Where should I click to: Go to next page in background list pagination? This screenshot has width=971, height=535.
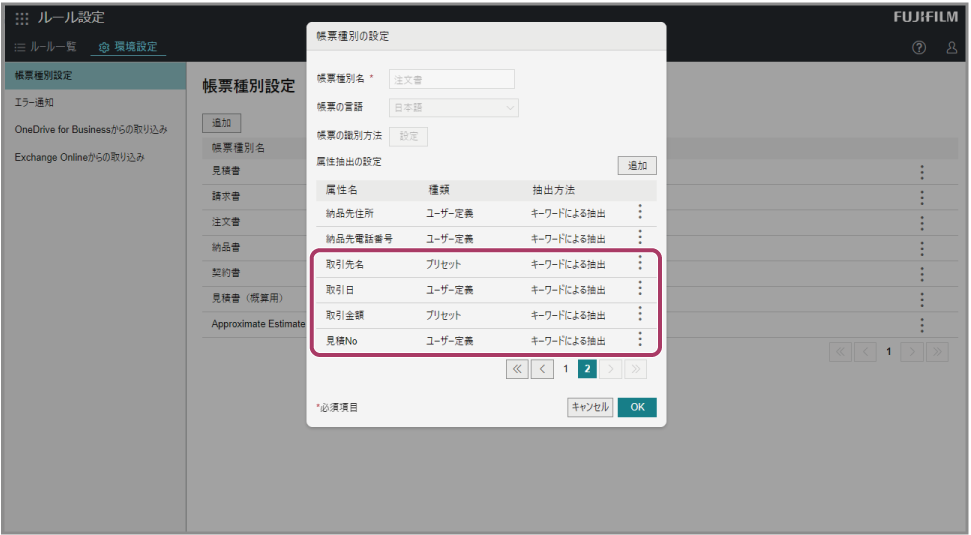coord(912,352)
